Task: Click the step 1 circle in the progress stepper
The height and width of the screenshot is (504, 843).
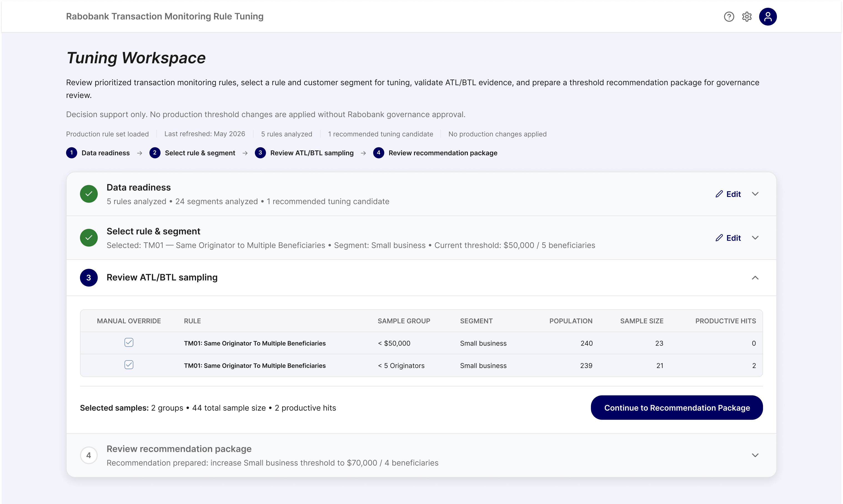Action: 71,153
